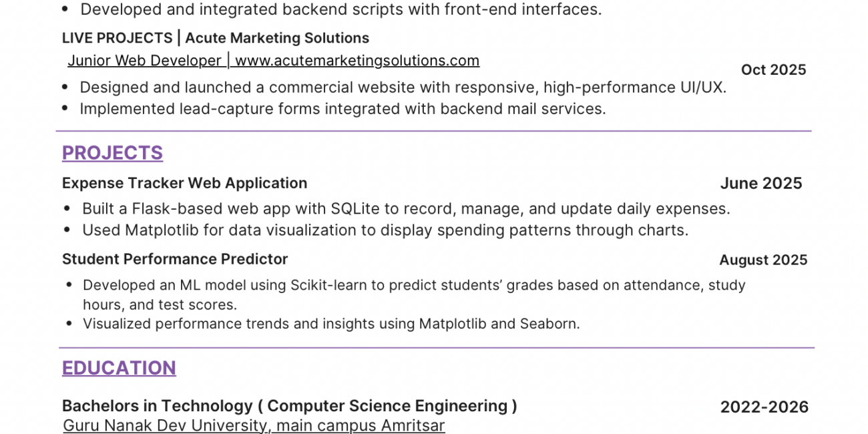Image resolution: width=868 pixels, height=434 pixels.
Task: Click the Student Performance Predictor title
Action: pos(175,259)
